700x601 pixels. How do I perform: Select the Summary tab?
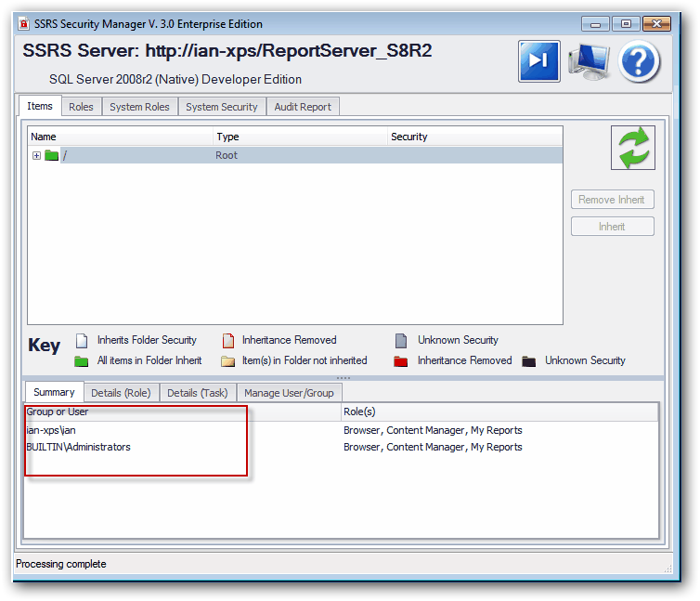click(x=54, y=392)
